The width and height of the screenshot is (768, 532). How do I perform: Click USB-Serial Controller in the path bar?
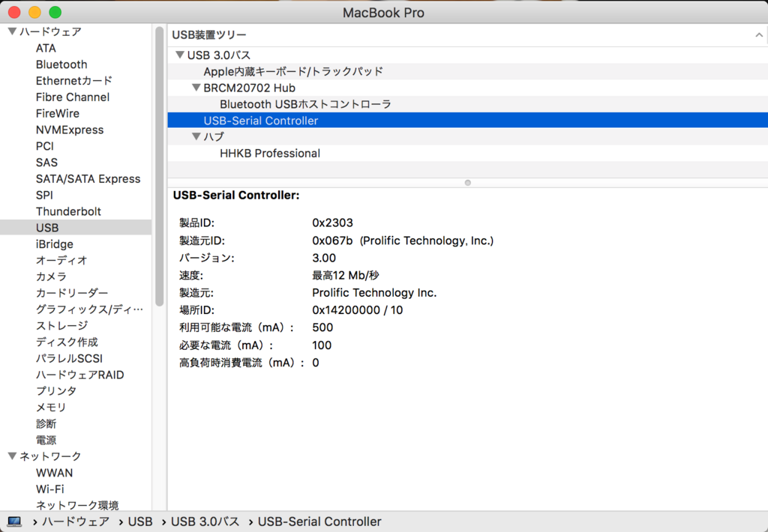tap(319, 522)
